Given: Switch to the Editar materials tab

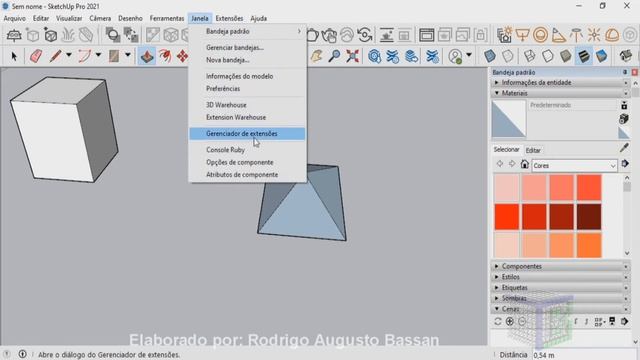Looking at the screenshot, I should coord(533,150).
